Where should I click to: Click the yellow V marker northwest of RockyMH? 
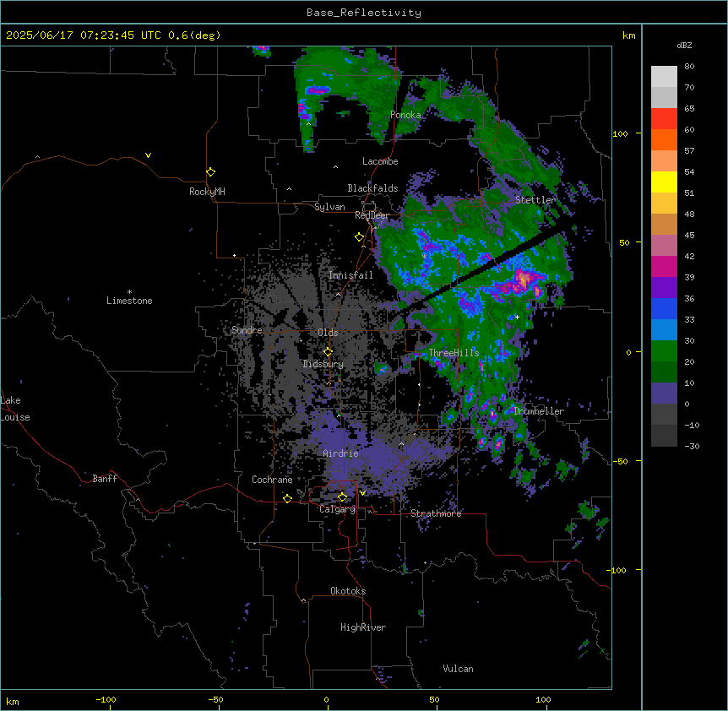[x=148, y=155]
